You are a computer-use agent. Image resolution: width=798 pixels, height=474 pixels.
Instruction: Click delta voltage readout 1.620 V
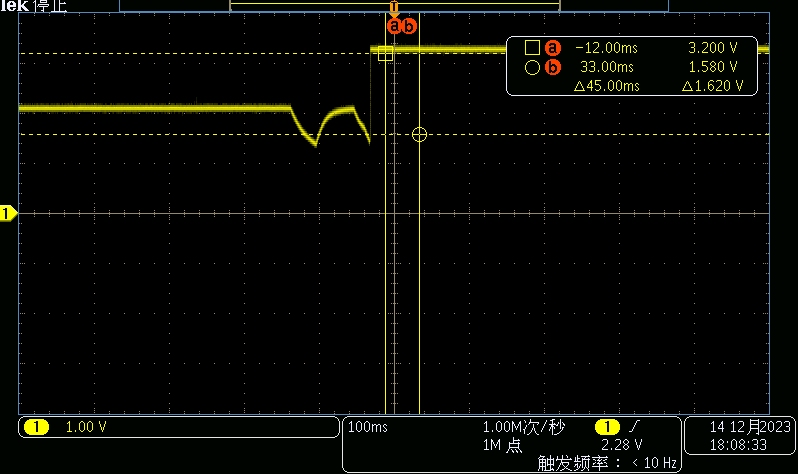pos(712,86)
